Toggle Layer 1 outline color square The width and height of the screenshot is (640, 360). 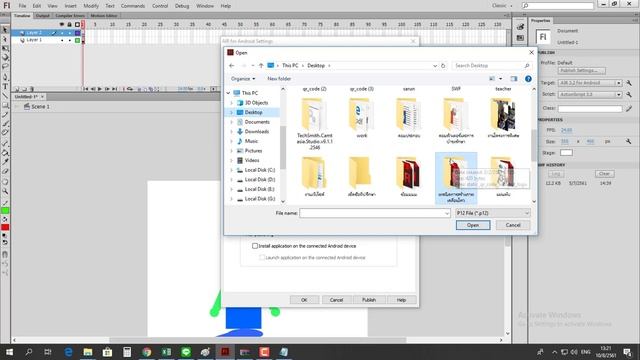pos(77,40)
